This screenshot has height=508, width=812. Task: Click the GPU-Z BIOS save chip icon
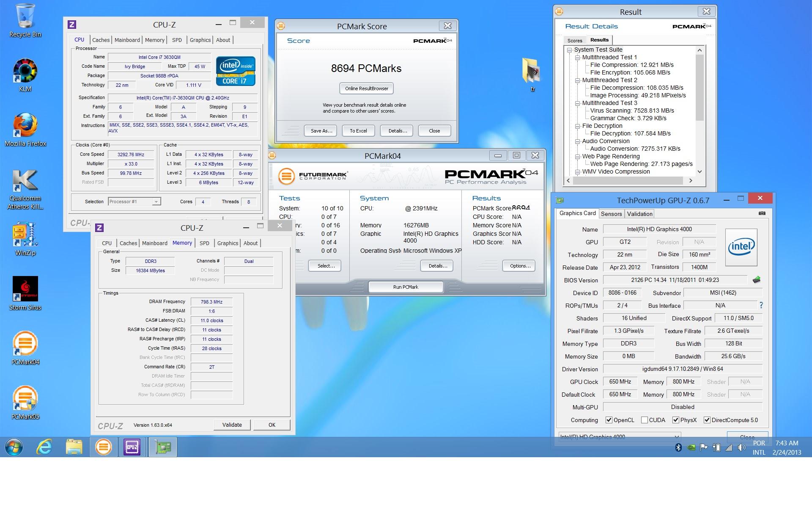tap(757, 280)
